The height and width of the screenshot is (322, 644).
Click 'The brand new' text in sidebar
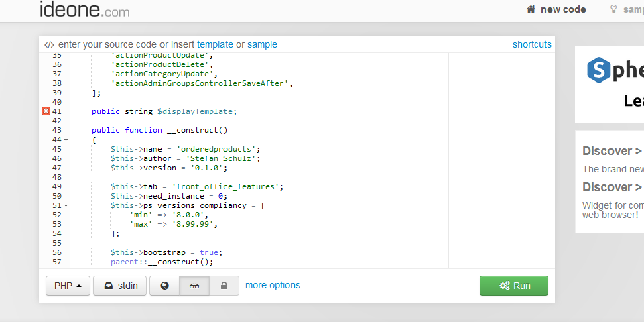click(x=612, y=169)
